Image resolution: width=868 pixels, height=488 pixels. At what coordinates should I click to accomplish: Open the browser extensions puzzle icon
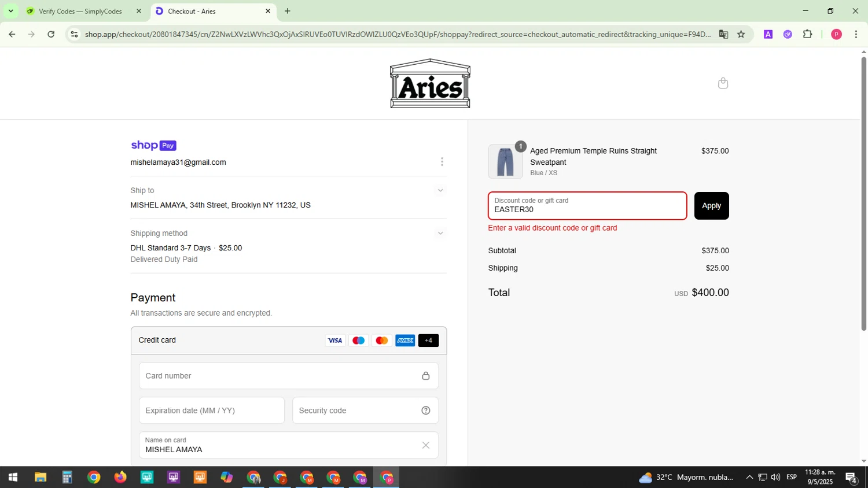pos(808,34)
